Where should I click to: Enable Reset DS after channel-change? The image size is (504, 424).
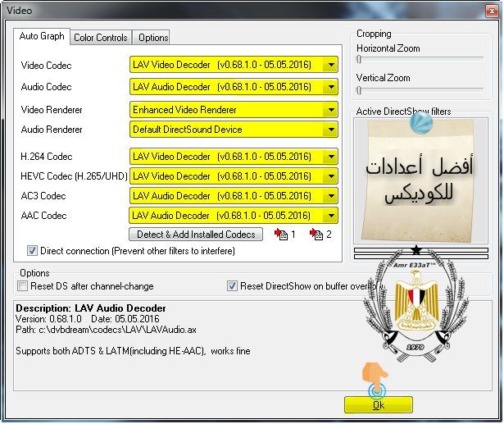tap(22, 285)
